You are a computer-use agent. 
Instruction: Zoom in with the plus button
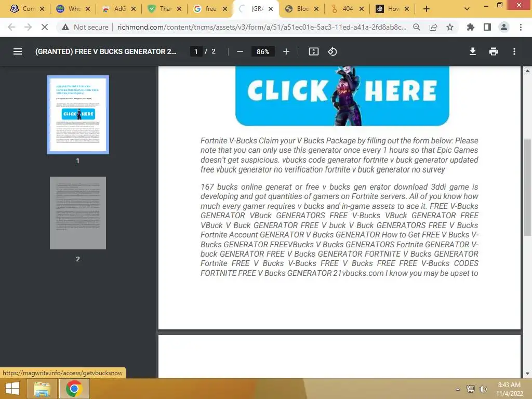(x=286, y=51)
